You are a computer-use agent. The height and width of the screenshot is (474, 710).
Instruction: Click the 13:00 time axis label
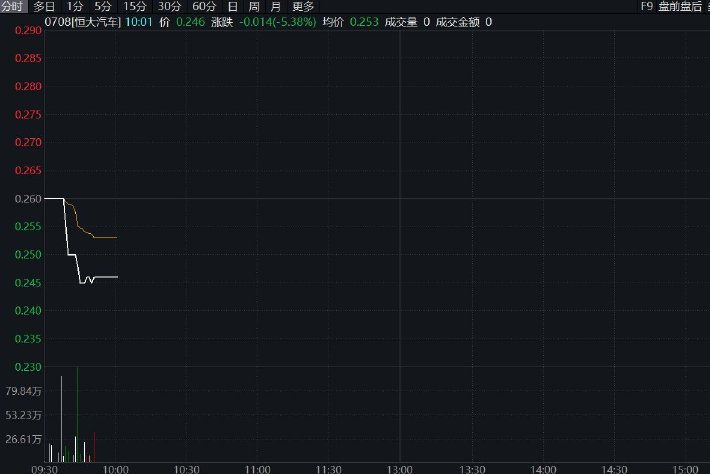pos(400,469)
